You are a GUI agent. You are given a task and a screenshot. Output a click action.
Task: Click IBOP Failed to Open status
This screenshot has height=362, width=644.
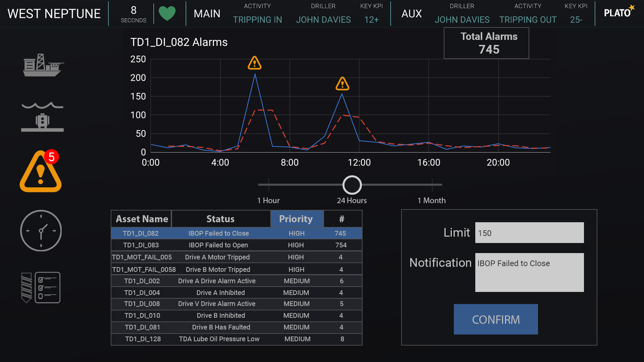point(218,245)
